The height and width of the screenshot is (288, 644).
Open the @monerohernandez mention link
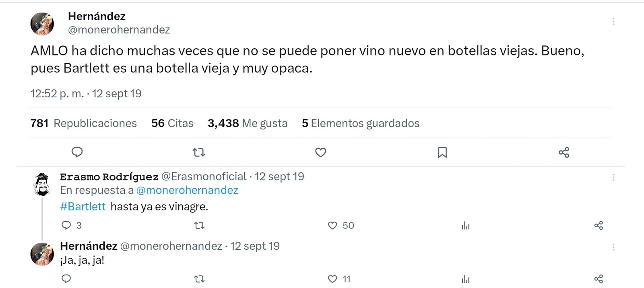187,190
